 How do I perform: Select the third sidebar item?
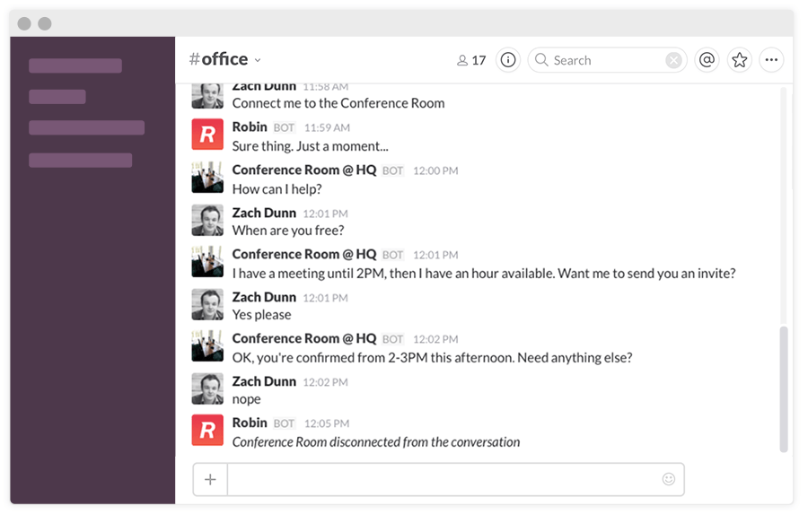click(86, 127)
